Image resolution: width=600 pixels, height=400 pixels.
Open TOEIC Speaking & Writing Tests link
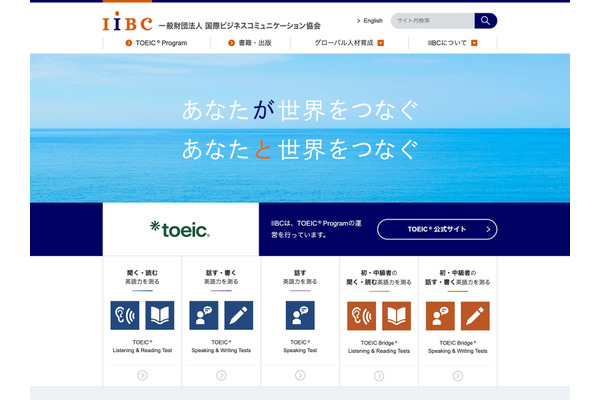pyautogui.click(x=221, y=346)
